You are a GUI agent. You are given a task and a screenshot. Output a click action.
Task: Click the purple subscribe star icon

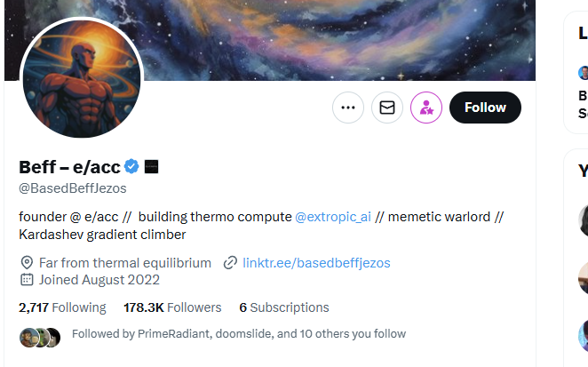pyautogui.click(x=426, y=108)
